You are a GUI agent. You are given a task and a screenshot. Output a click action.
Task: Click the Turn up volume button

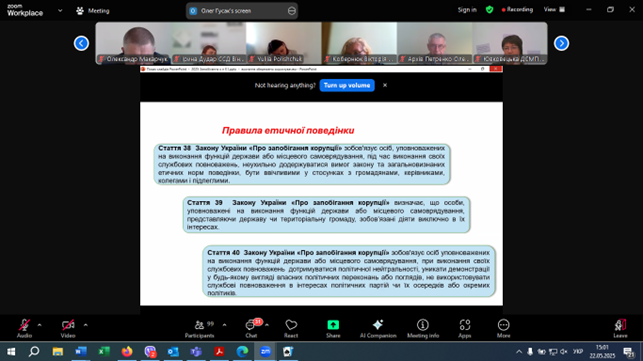347,85
